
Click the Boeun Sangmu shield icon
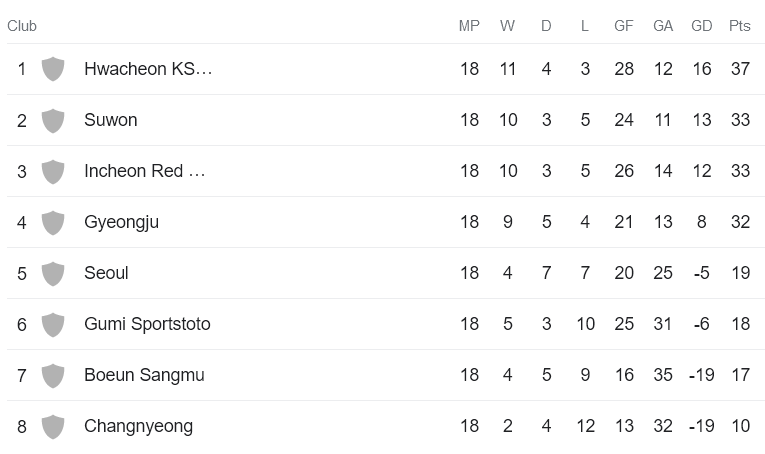pyautogui.click(x=53, y=375)
